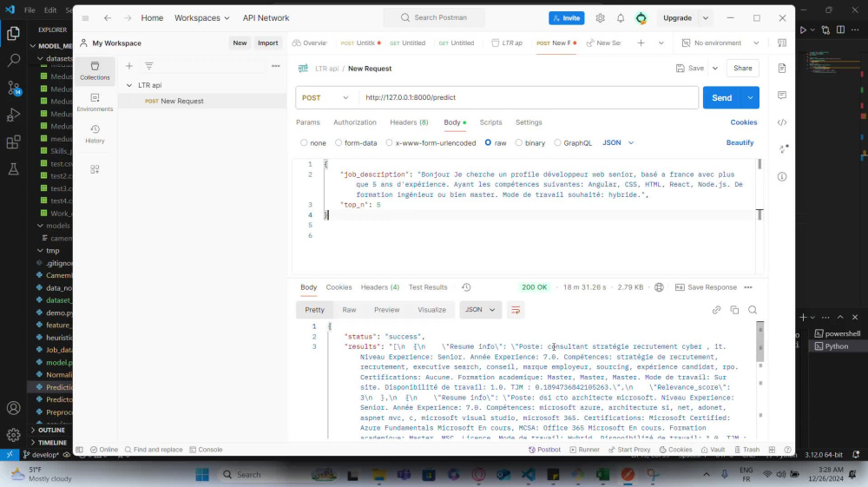The height and width of the screenshot is (487, 868).
Task: Open the documentation icon in right sidebar
Action: [782, 68]
